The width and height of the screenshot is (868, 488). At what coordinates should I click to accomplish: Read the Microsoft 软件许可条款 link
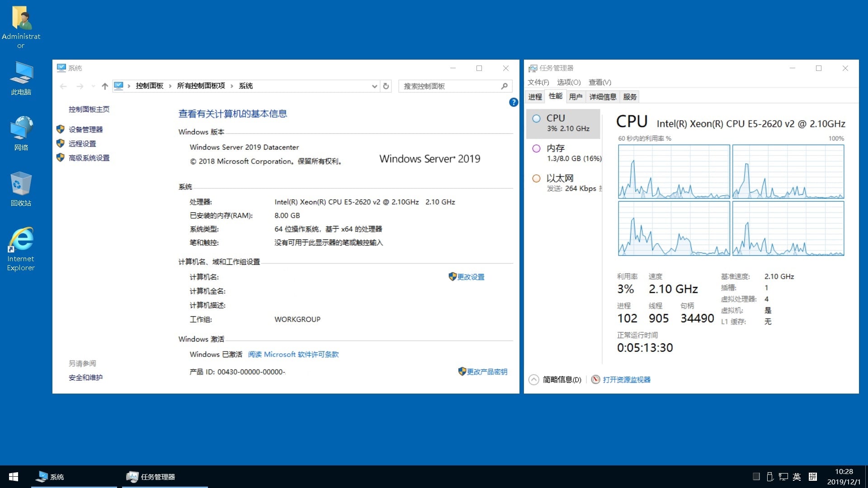point(293,354)
